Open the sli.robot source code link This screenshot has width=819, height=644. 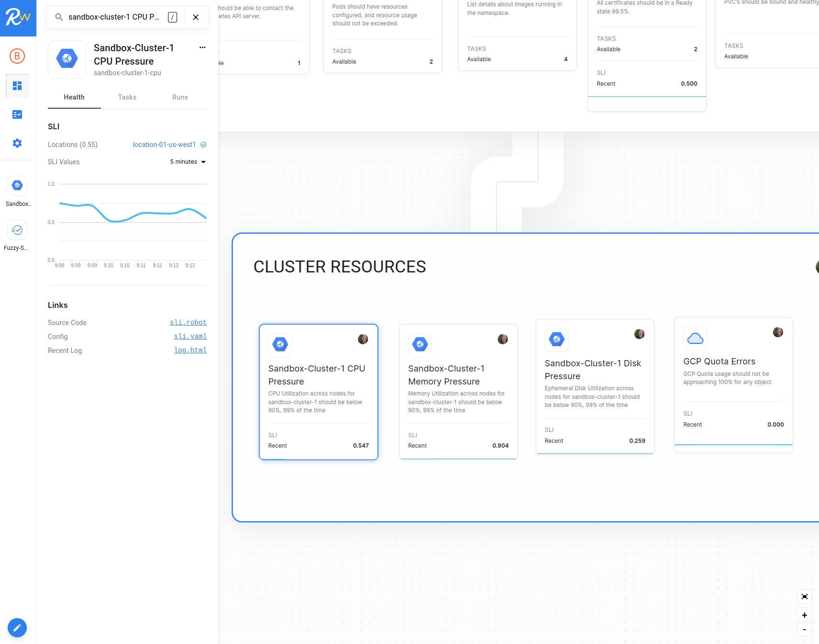point(188,322)
